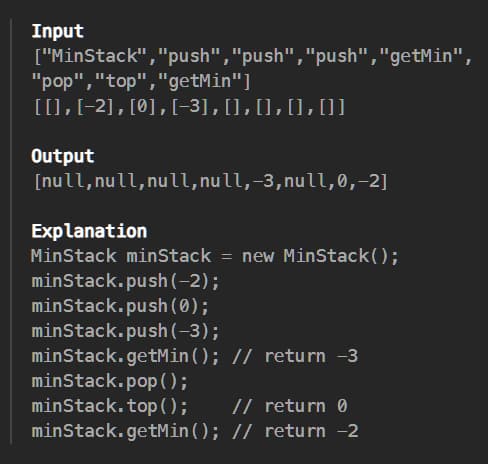Click the bold Input heading
The width and height of the screenshot is (488, 464).
coord(58,32)
